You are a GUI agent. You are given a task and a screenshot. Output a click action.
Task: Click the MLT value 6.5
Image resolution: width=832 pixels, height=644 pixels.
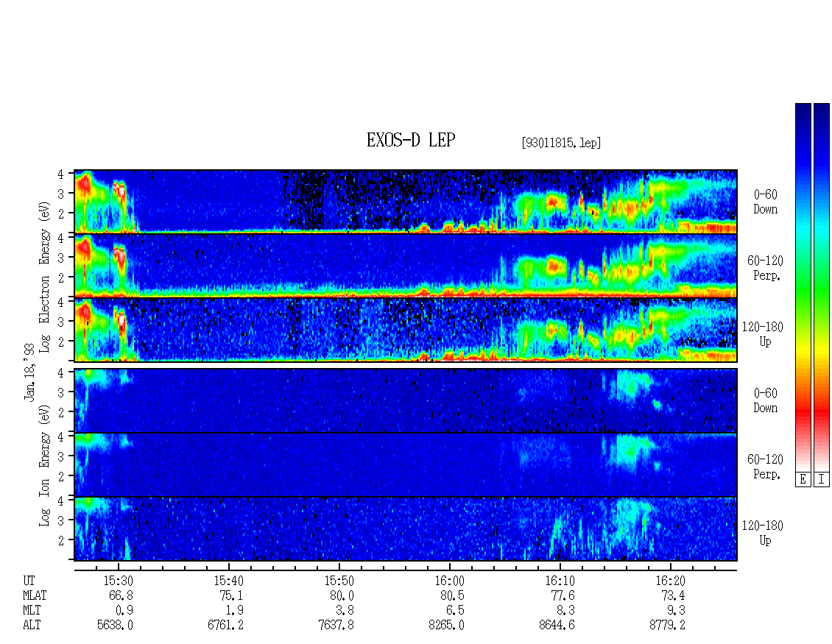click(x=455, y=611)
